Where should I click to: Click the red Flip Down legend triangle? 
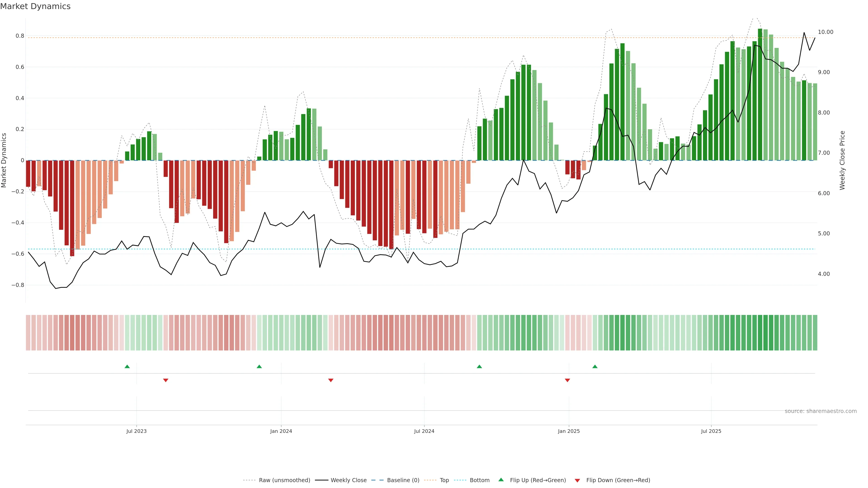click(x=577, y=481)
